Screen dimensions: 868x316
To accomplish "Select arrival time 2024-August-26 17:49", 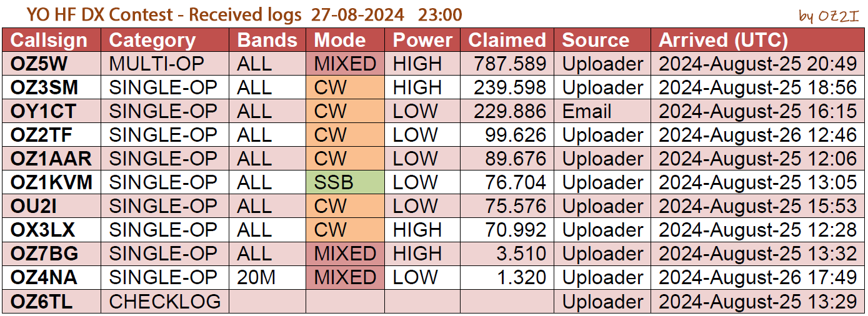I will click(757, 277).
